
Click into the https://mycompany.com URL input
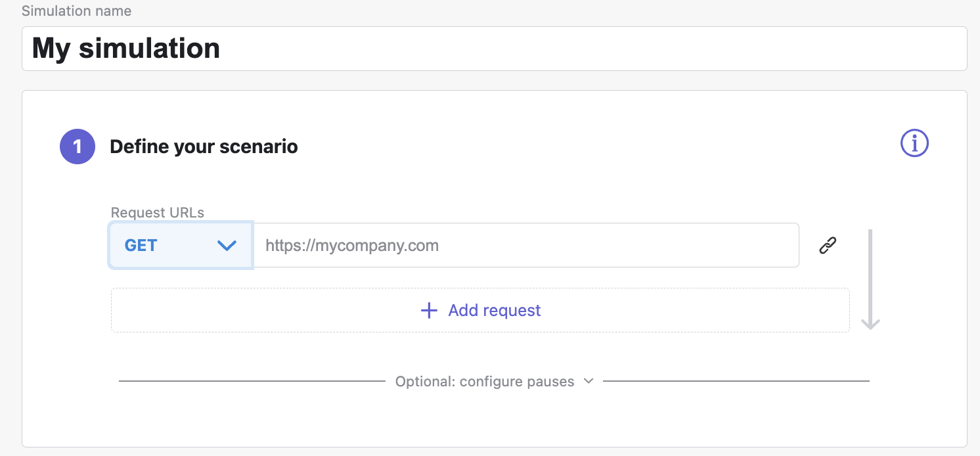click(525, 246)
